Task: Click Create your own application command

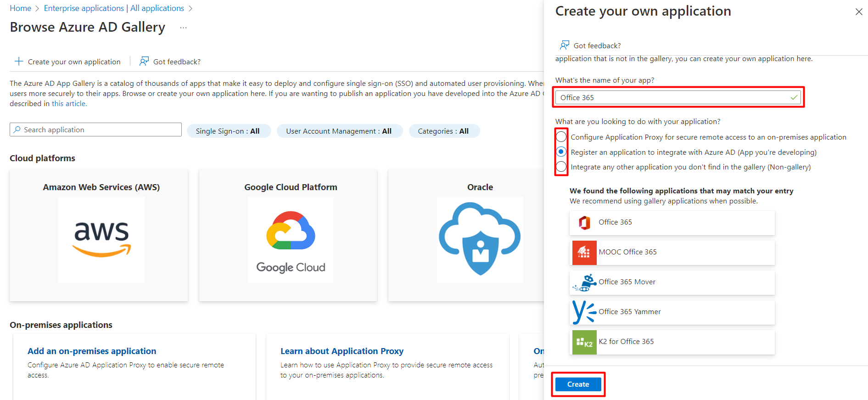Action: tap(67, 62)
